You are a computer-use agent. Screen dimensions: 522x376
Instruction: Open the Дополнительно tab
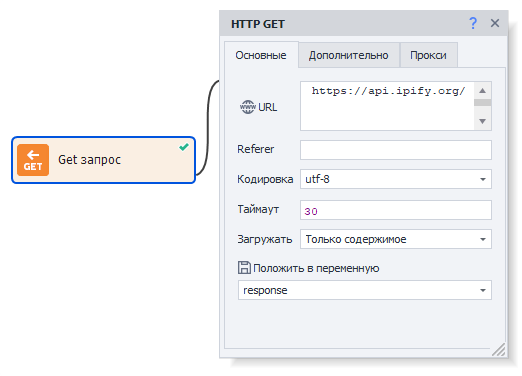click(349, 55)
